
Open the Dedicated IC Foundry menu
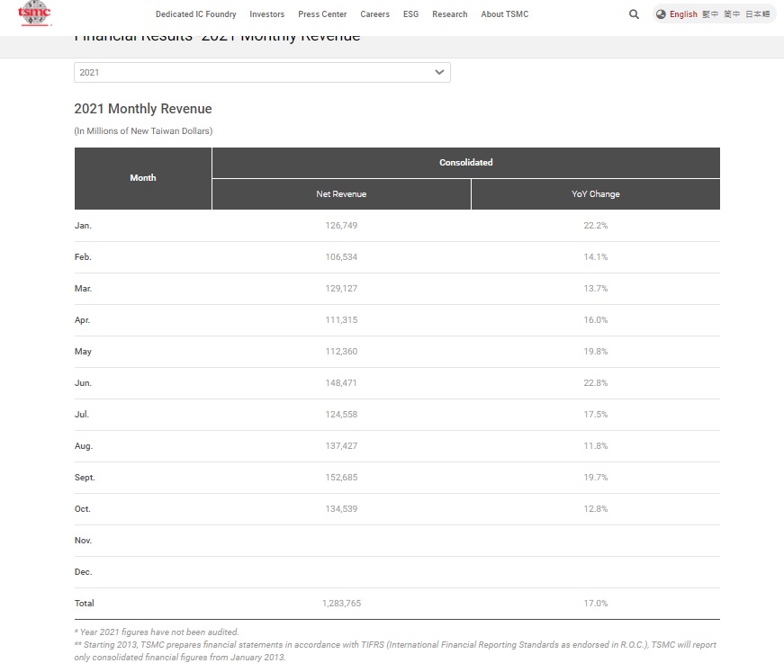[x=195, y=14]
